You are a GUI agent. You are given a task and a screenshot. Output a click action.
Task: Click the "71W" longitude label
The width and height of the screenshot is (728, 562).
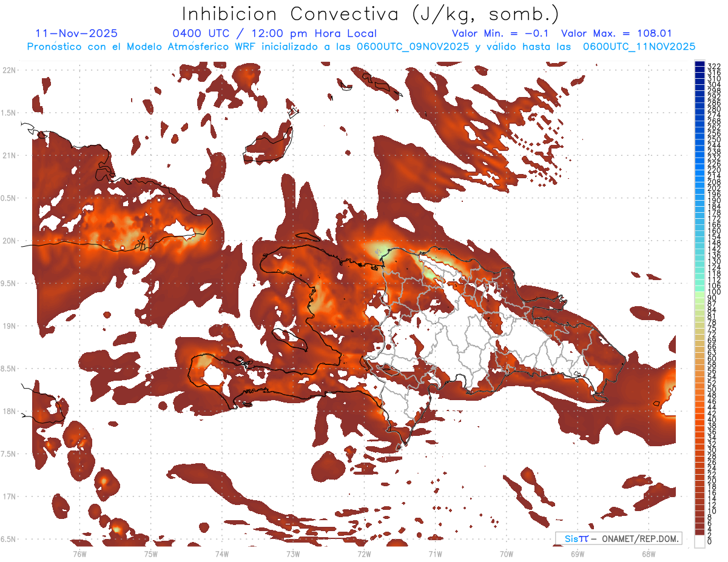pyautogui.click(x=435, y=553)
